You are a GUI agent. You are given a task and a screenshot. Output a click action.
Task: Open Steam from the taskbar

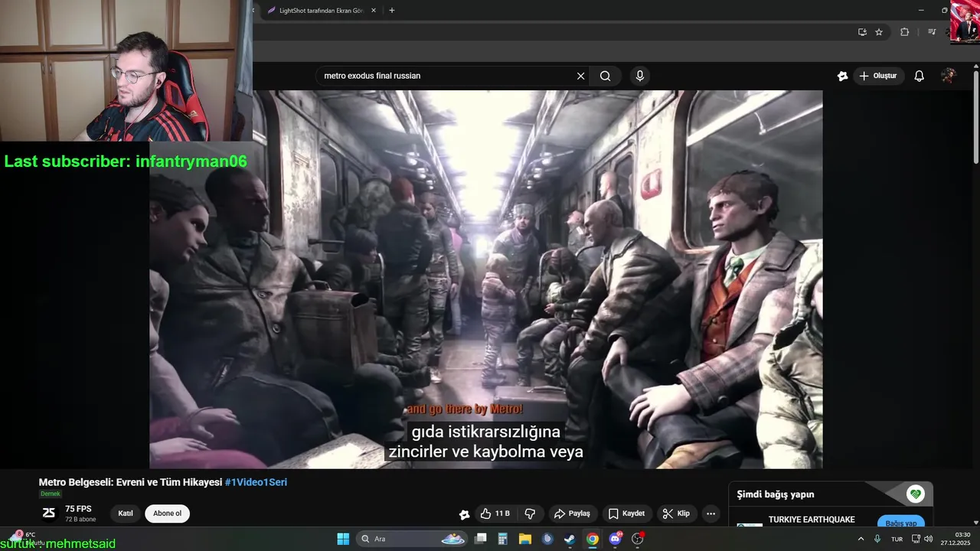(x=570, y=539)
